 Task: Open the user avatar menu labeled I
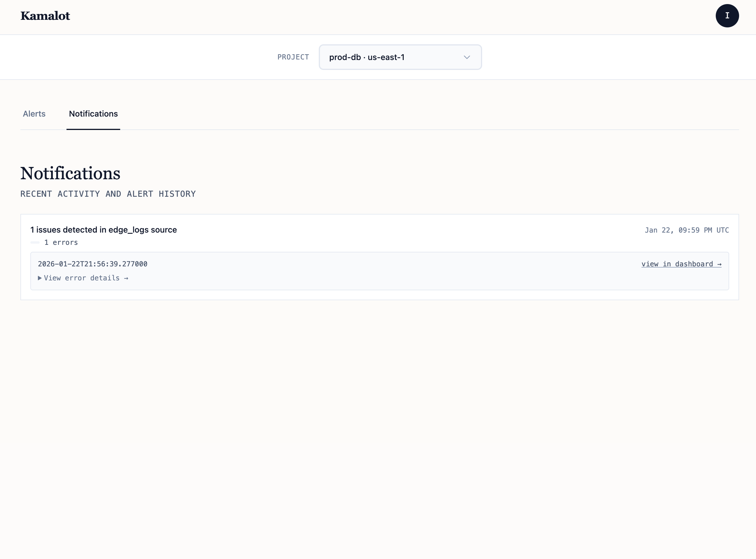click(727, 15)
